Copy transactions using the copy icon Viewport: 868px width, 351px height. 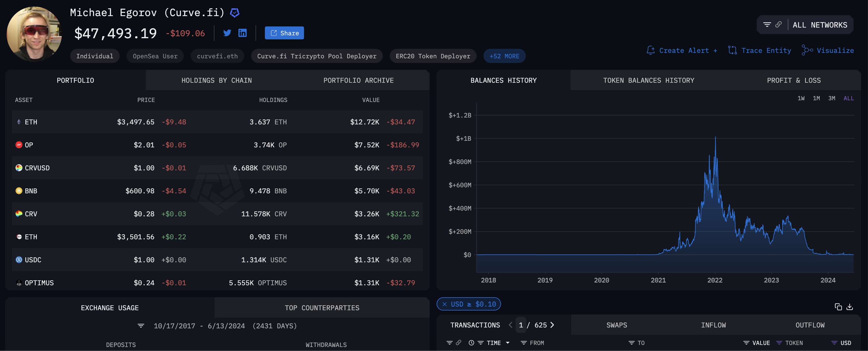tap(838, 306)
